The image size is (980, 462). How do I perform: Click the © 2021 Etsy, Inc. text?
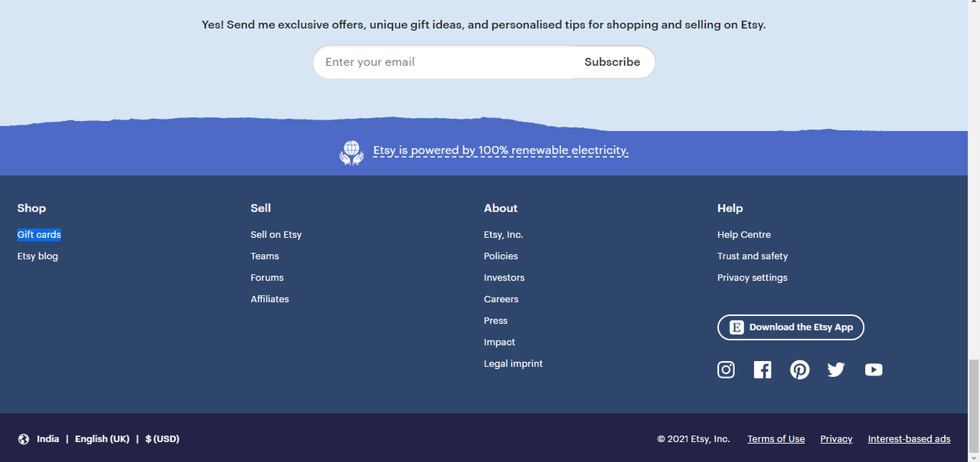point(694,439)
